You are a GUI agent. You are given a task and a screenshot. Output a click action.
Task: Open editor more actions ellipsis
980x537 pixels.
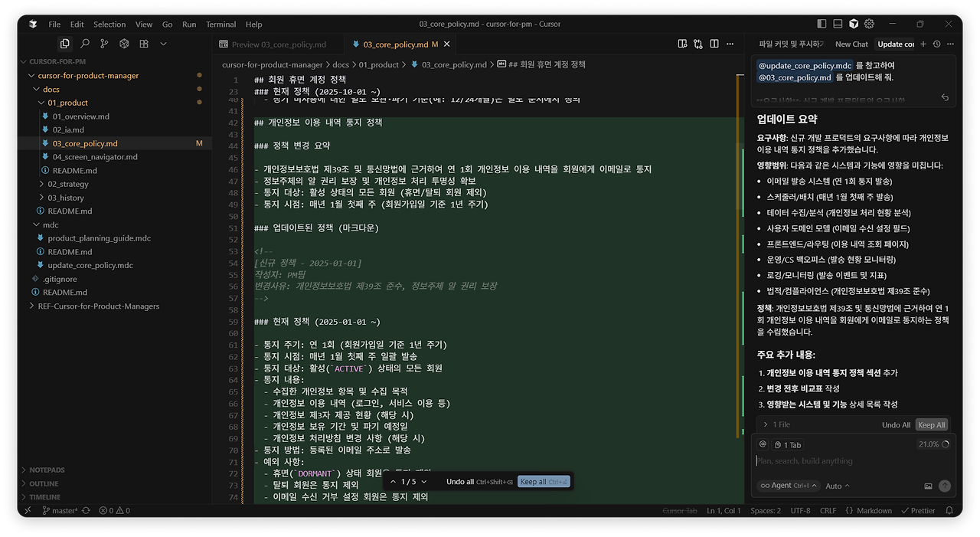730,44
